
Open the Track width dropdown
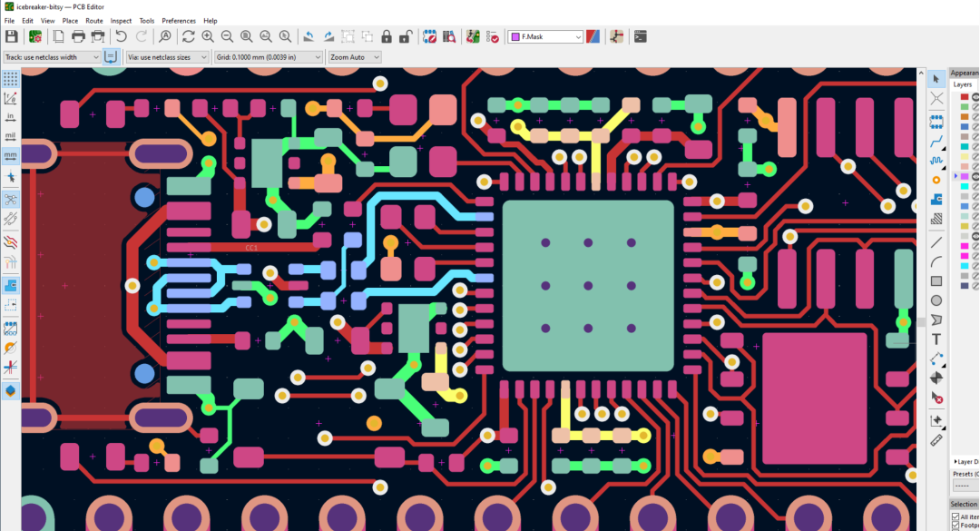[52, 57]
